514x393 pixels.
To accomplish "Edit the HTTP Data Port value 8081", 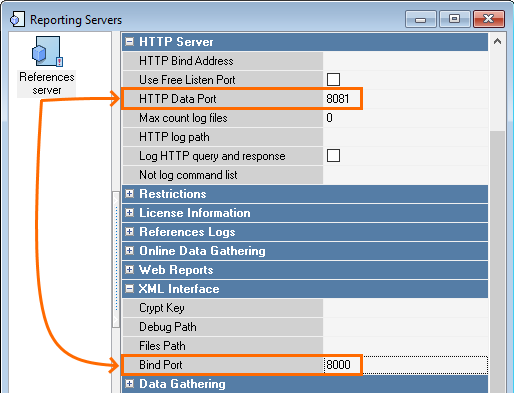I will click(x=405, y=99).
